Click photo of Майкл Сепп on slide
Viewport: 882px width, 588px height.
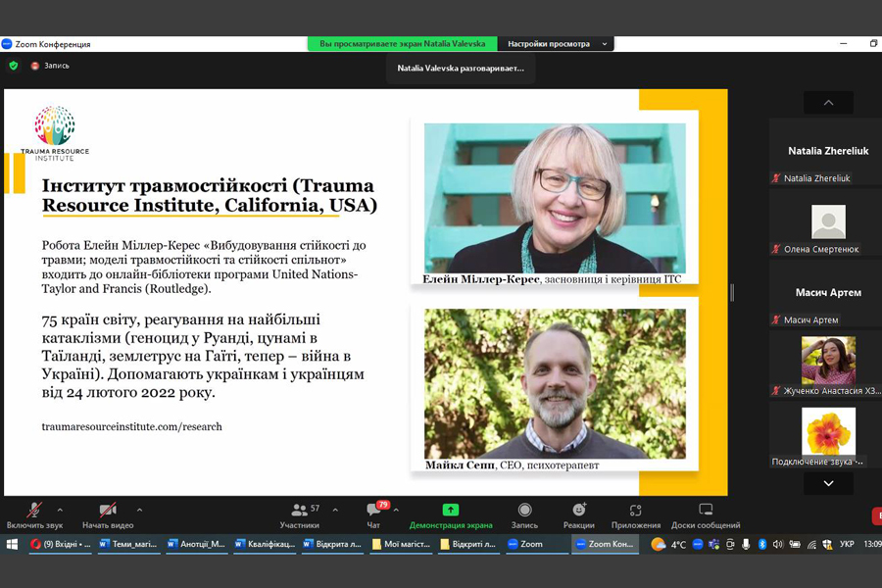pyautogui.click(x=555, y=384)
